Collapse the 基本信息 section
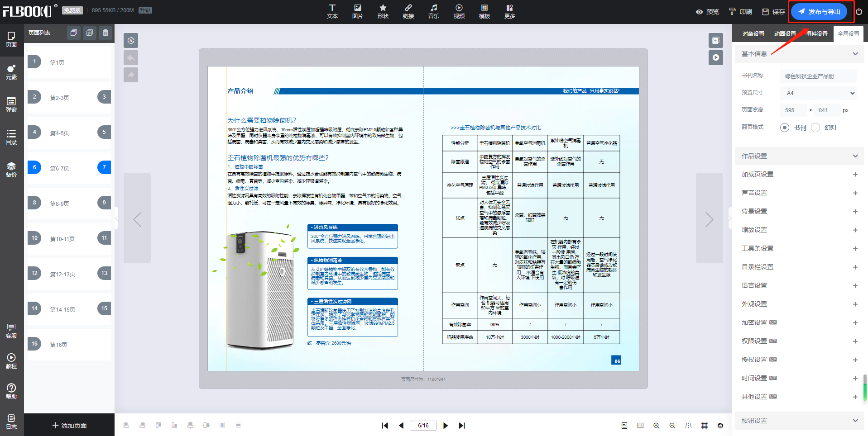Image resolution: width=868 pixels, height=436 pixels. [x=855, y=54]
